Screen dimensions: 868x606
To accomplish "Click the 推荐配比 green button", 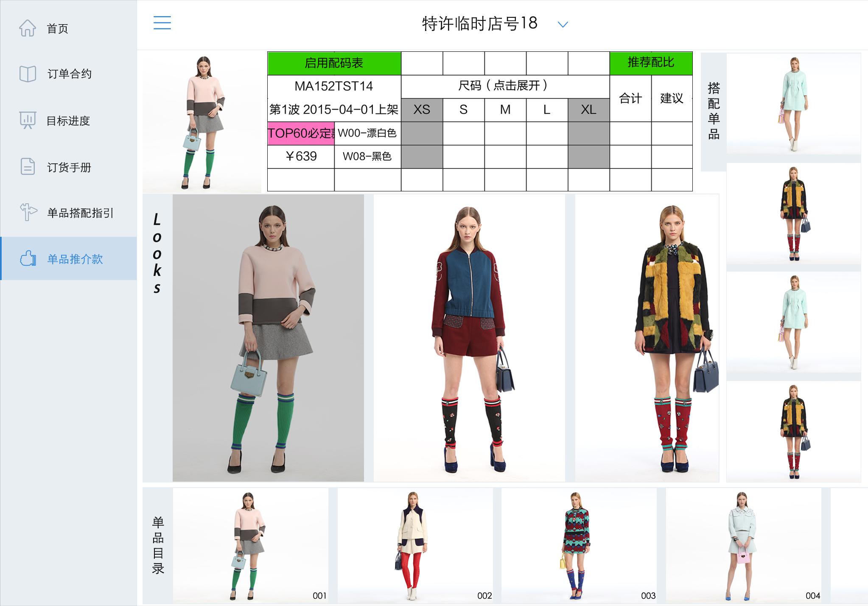I will tap(651, 63).
